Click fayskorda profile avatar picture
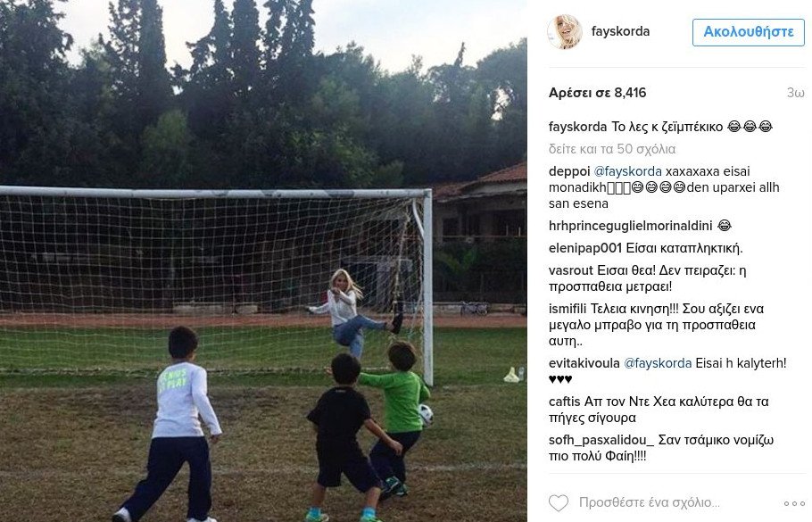 click(x=565, y=31)
